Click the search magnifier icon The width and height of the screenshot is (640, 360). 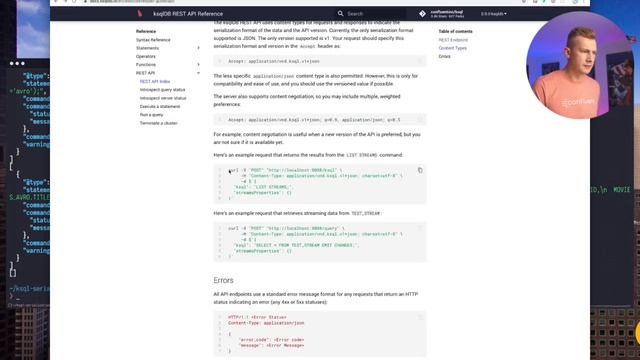pyautogui.click(x=340, y=13)
